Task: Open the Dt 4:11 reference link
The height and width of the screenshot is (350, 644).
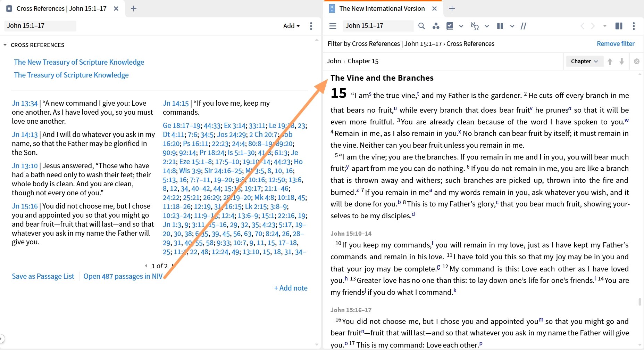Action: 174,135
